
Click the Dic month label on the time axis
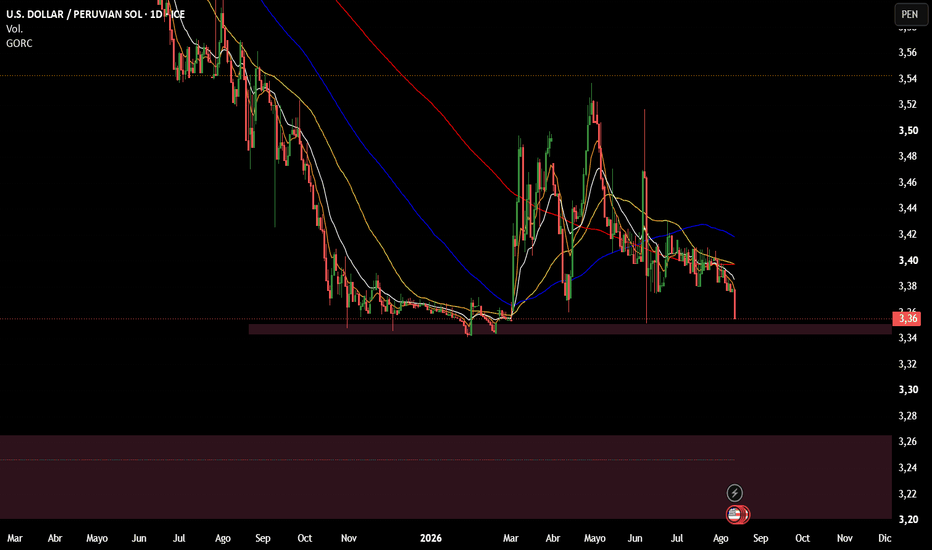[884, 538]
